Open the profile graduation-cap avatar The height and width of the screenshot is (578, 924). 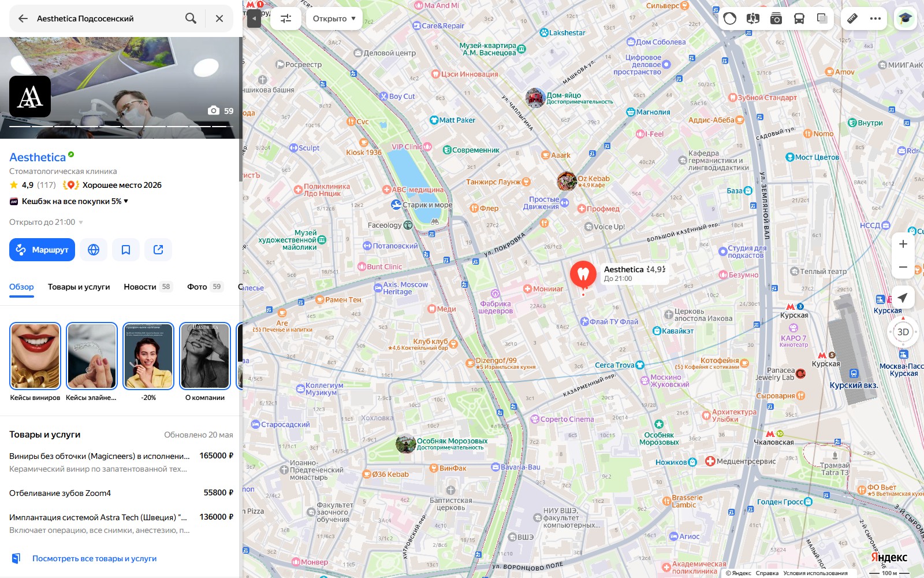tap(906, 18)
